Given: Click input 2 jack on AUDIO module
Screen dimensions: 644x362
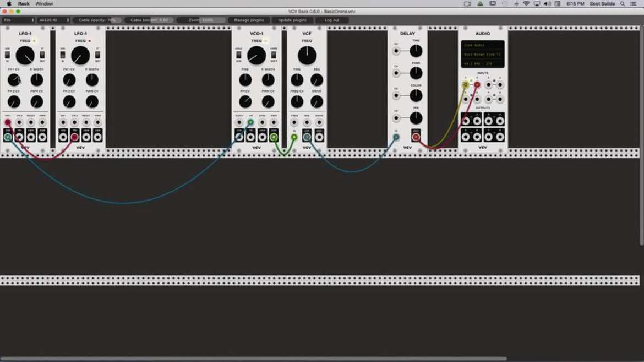Looking at the screenshot, I should click(477, 85).
